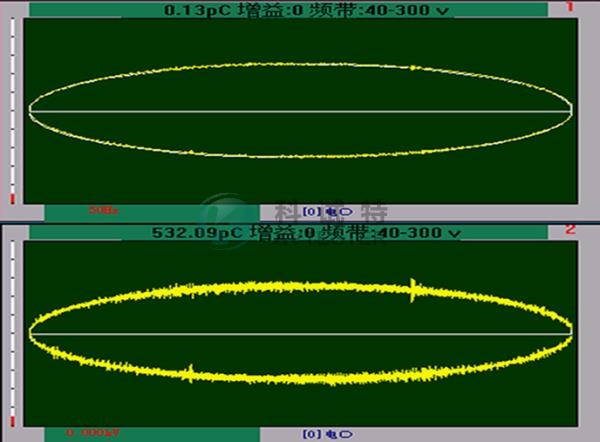This screenshot has width=600, height=442.
Task: Select channel 1 gain setting in header
Action: coord(283,10)
